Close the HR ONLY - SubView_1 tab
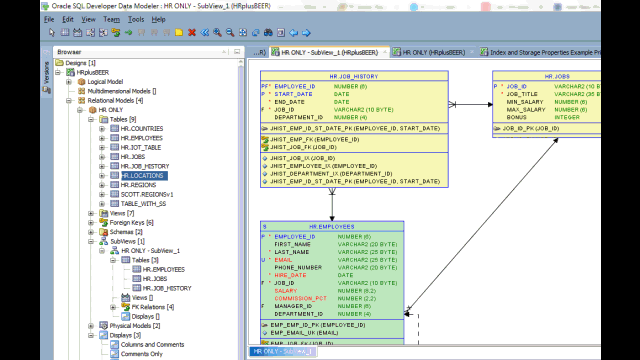 (x=384, y=52)
